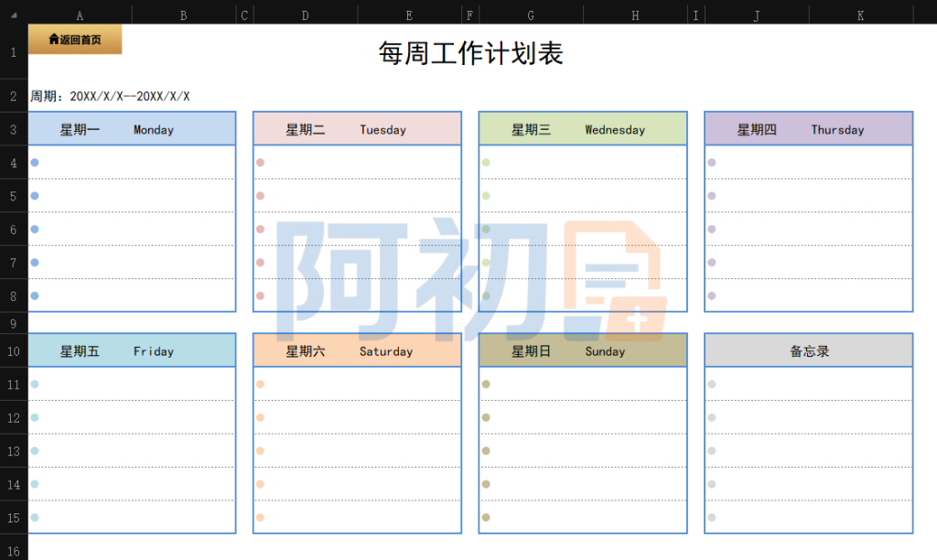Select column D header
The height and width of the screenshot is (560, 937).
click(306, 16)
